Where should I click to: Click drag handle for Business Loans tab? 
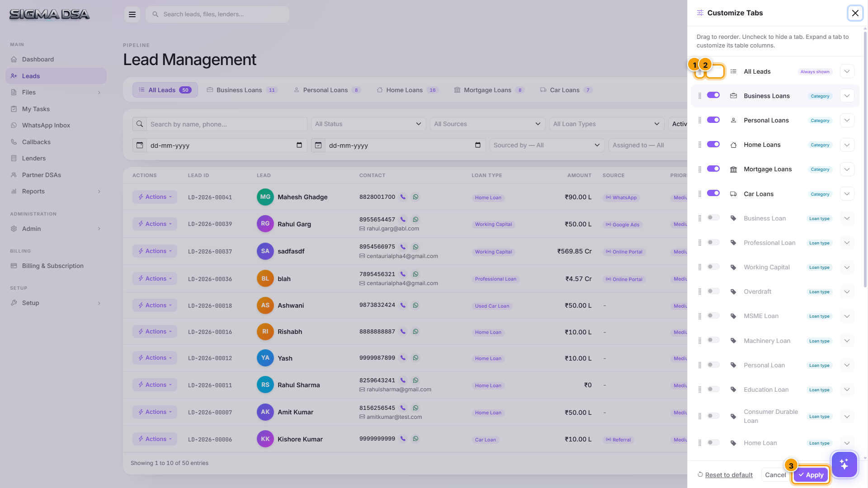[x=700, y=96]
